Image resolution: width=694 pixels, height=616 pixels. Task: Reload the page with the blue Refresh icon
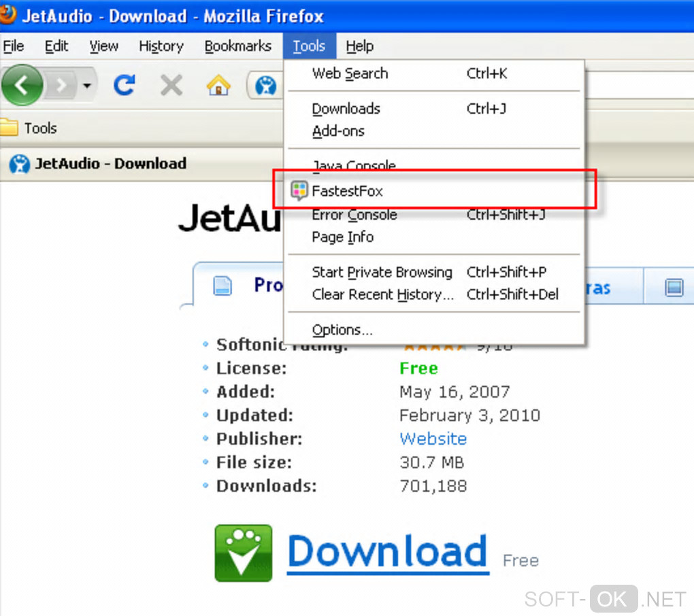point(125,85)
